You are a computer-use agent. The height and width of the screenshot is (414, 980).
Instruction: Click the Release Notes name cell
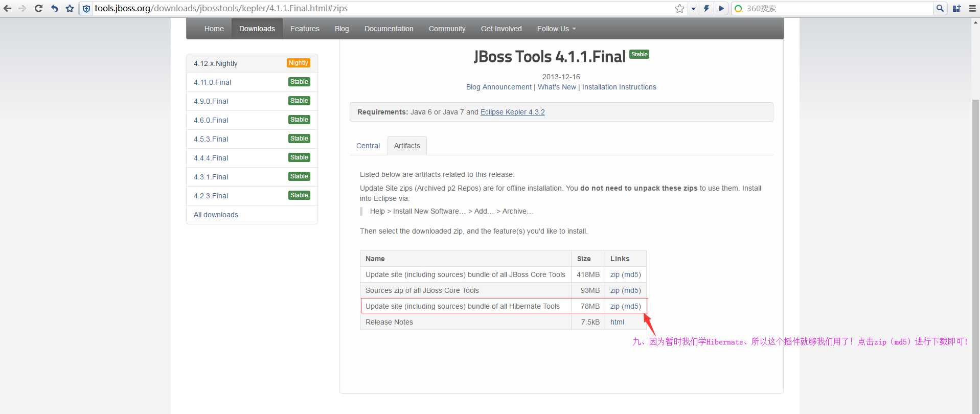[466, 322]
